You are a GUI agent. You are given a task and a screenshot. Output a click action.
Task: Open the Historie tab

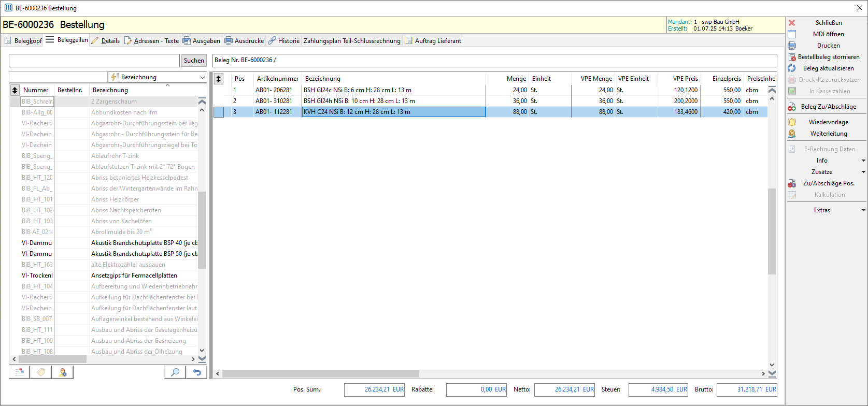[x=284, y=41]
